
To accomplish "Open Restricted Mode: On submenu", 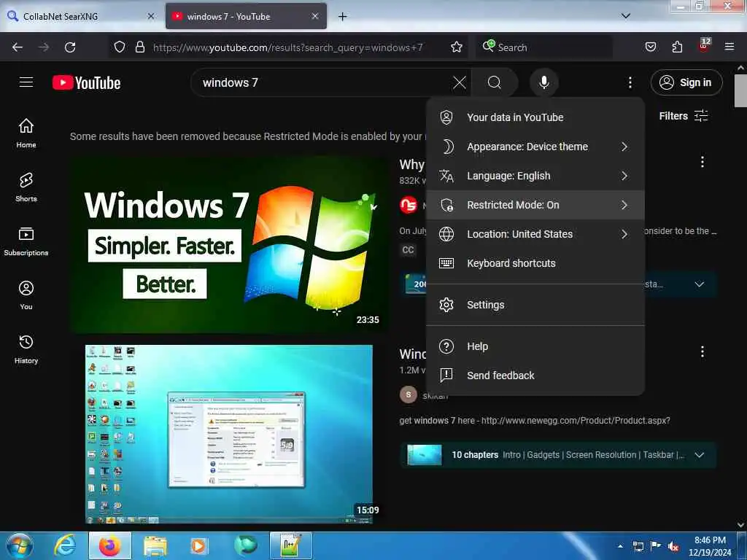I will 535,205.
